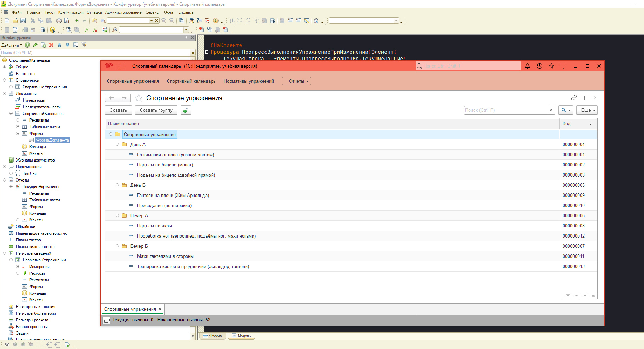Click the red Delete cross in Configuration panel
The width and height of the screenshot is (644, 349).
pyautogui.click(x=51, y=45)
